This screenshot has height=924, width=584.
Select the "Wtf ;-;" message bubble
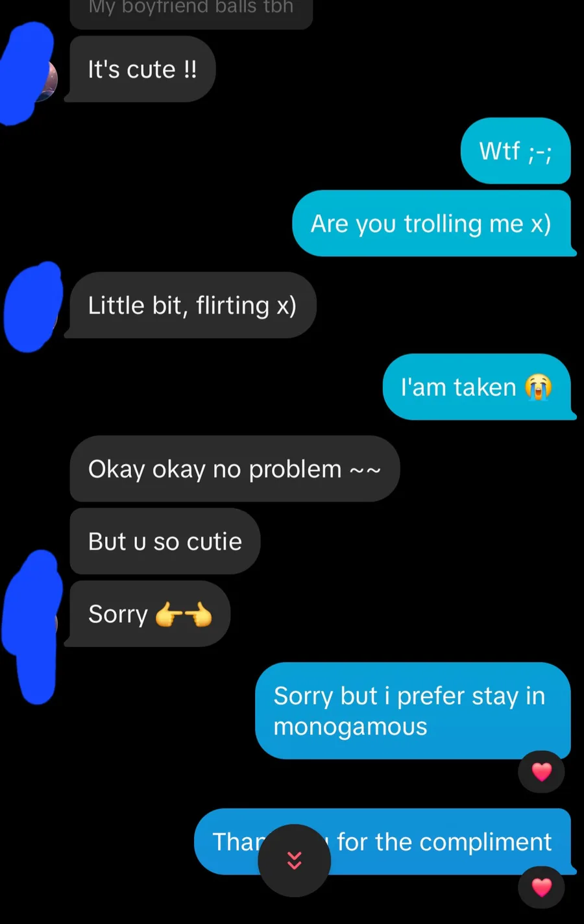tap(516, 151)
